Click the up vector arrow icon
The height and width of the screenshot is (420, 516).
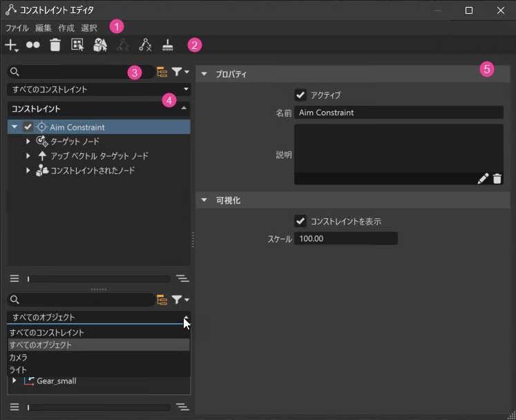coord(42,155)
